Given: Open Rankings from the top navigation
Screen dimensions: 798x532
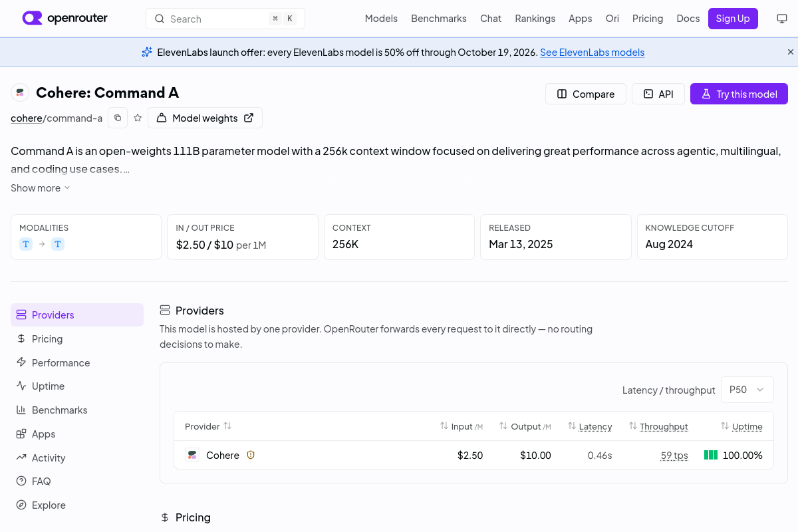Looking at the screenshot, I should coord(535,19).
